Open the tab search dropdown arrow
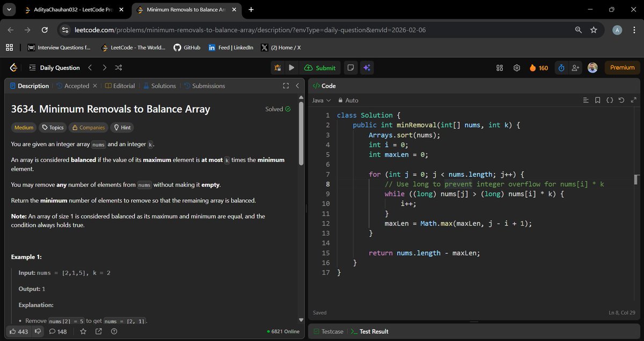This screenshot has width=644, height=341. click(9, 10)
